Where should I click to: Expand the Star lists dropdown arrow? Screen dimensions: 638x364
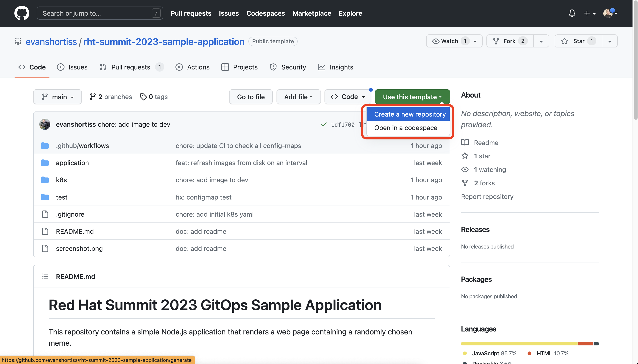coord(610,41)
